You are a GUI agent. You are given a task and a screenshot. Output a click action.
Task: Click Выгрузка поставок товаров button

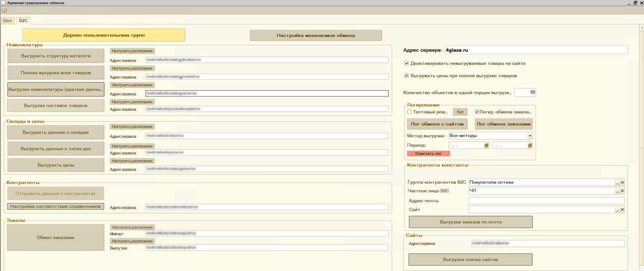56,105
